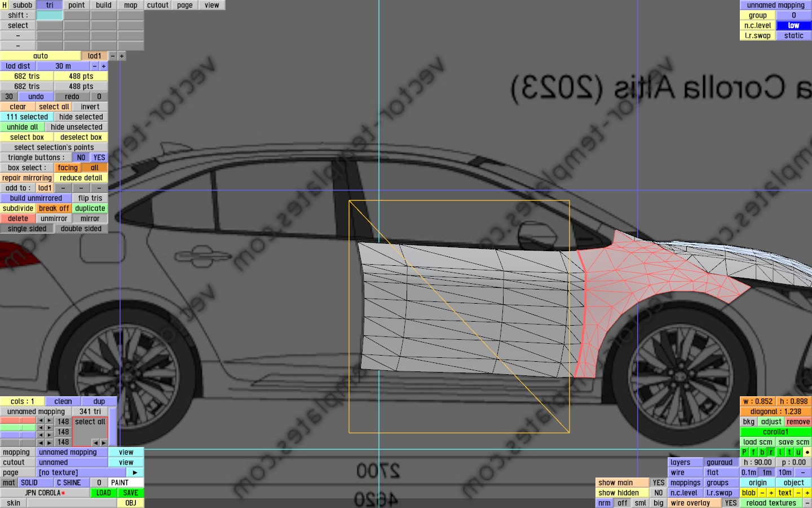The image size is (812, 508).
Task: Decrease lod dist with its minus button
Action: pyautogui.click(x=95, y=66)
